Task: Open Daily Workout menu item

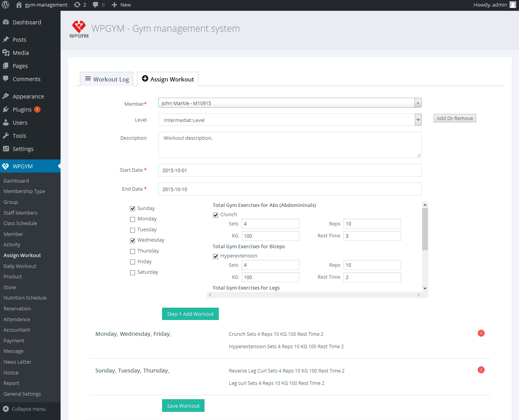Action: click(x=20, y=266)
